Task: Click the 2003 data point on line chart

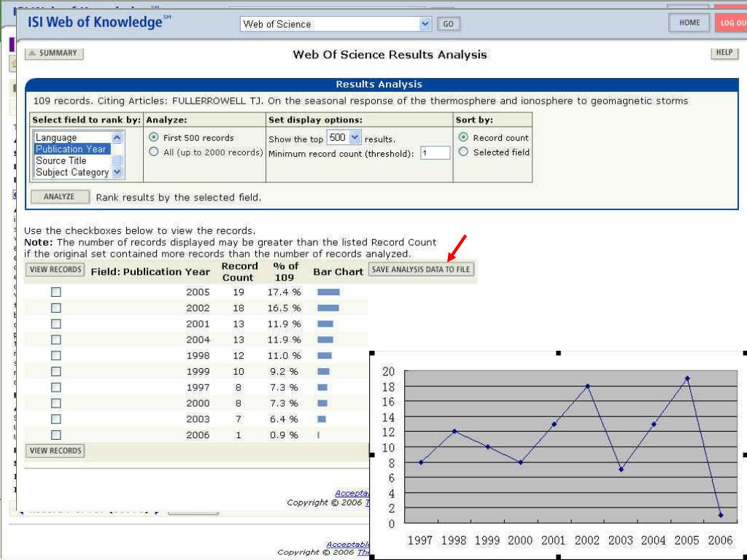Action: (621, 470)
